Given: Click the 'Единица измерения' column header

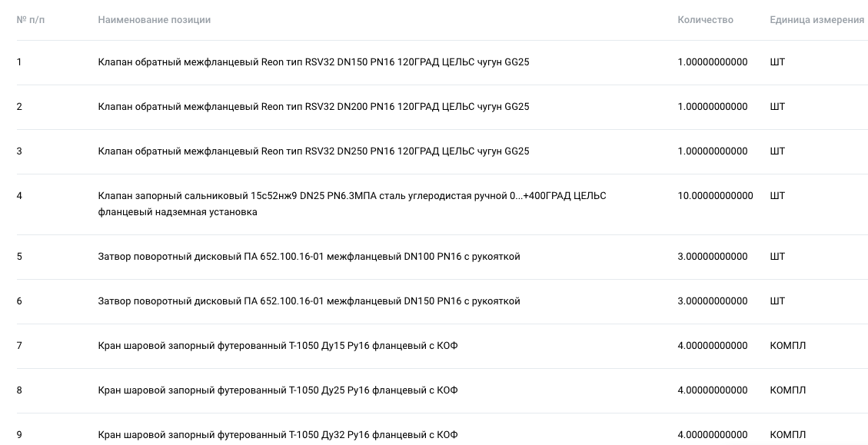Looking at the screenshot, I should coord(816,20).
